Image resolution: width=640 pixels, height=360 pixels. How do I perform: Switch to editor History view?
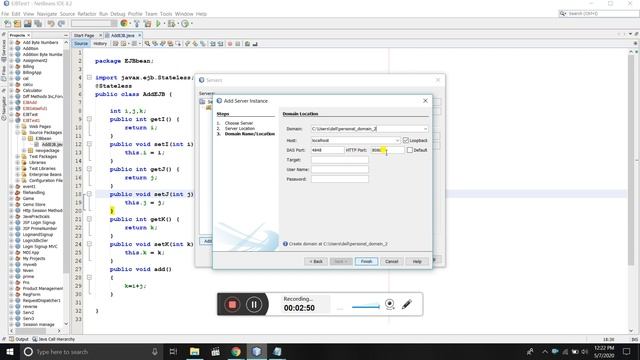click(x=100, y=44)
